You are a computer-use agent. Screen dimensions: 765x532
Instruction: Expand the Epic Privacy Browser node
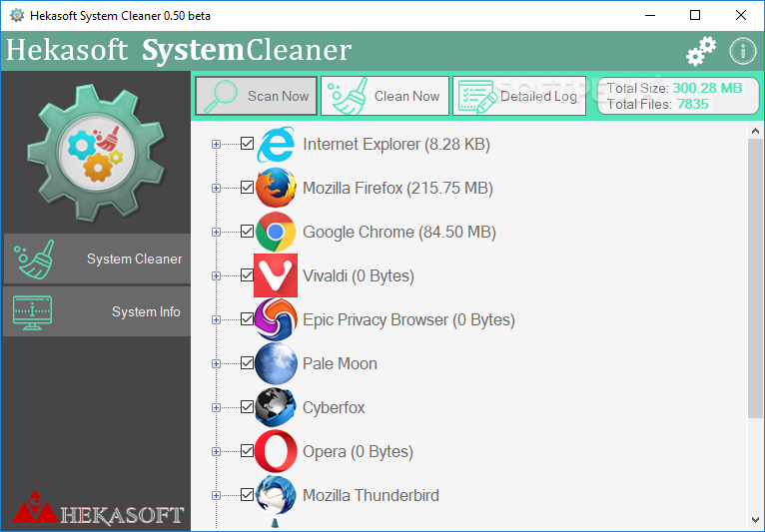click(x=216, y=319)
